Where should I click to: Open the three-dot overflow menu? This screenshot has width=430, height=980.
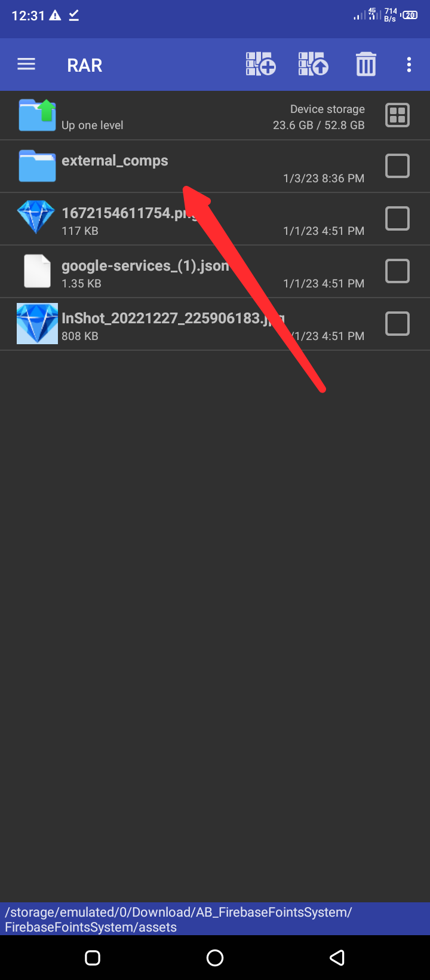point(409,65)
